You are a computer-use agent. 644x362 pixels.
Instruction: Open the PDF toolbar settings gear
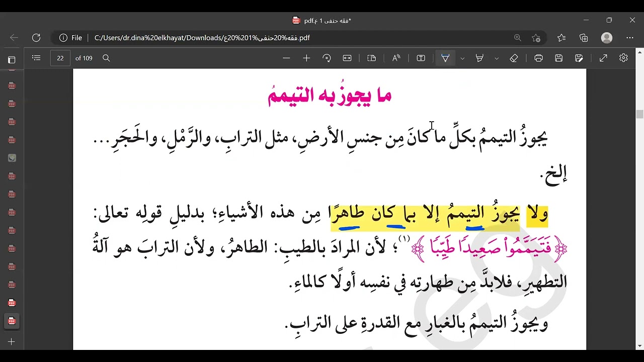tap(623, 58)
